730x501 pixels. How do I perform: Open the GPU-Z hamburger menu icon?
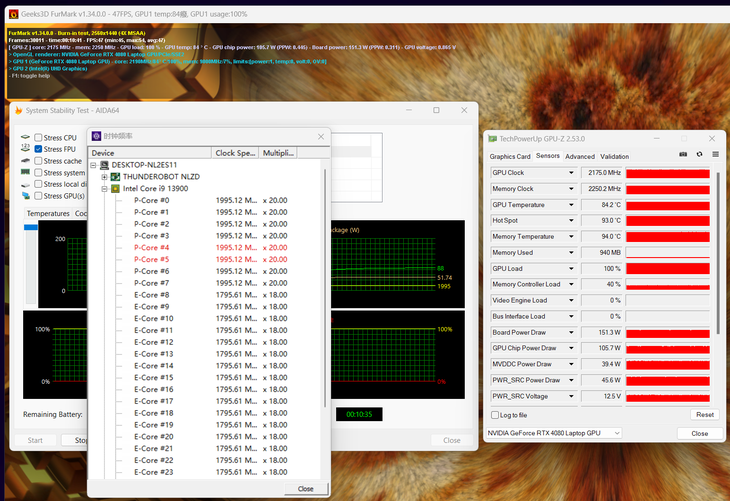[x=716, y=154]
